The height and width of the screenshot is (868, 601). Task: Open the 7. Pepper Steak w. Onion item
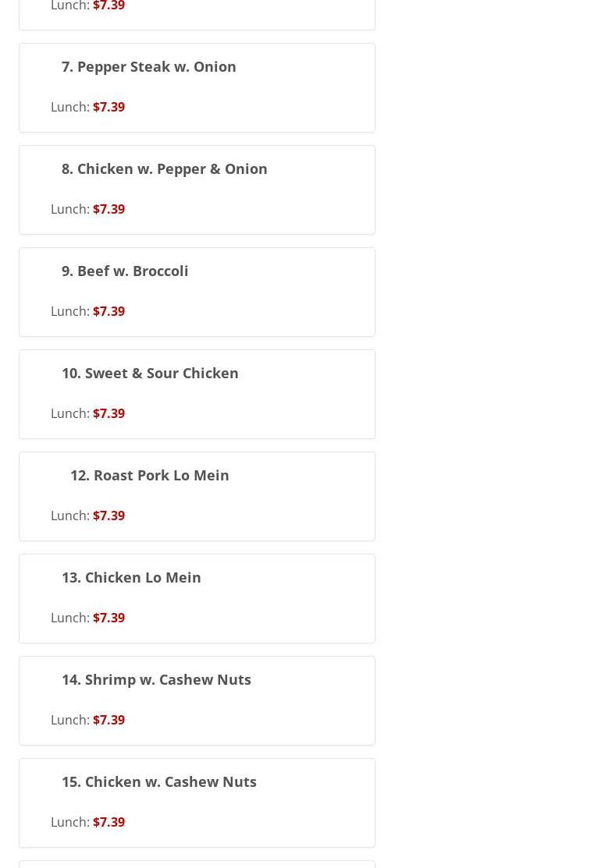pos(148,67)
